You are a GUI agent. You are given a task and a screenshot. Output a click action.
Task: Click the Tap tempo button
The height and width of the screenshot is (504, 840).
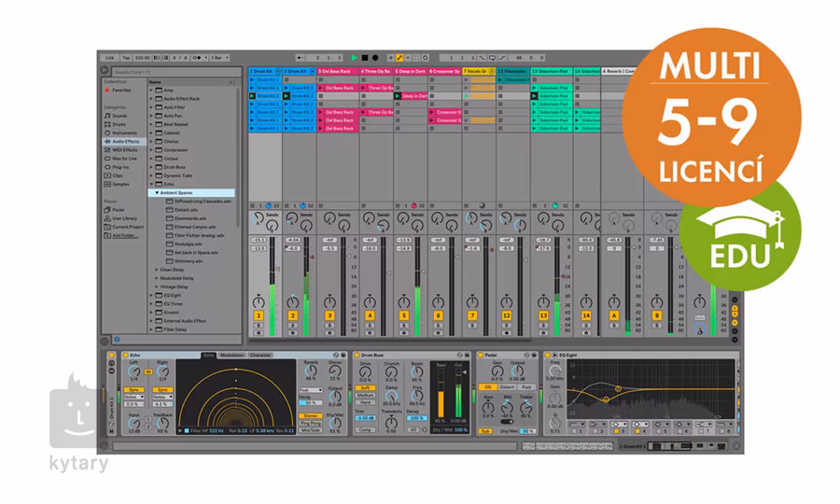(126, 58)
